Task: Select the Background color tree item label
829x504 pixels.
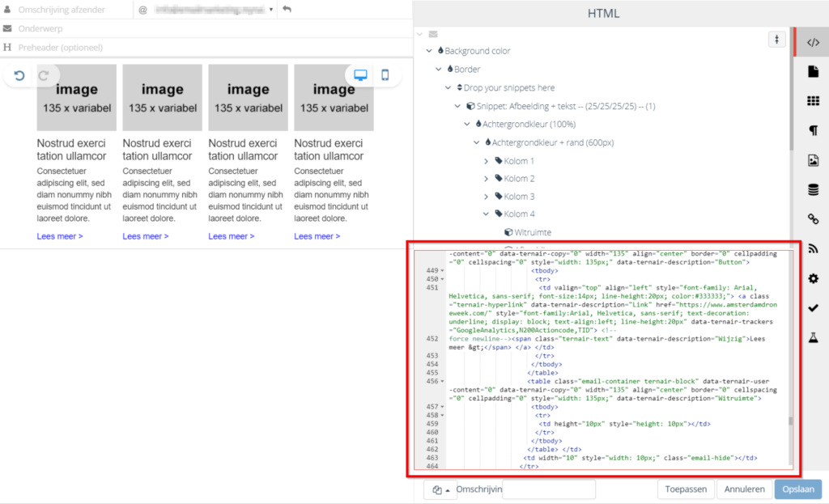Action: click(x=478, y=51)
